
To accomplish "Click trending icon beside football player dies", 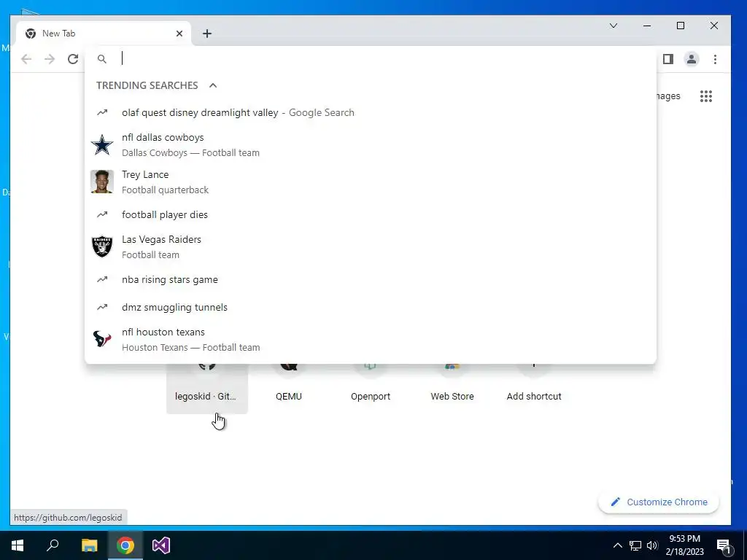I will [x=102, y=215].
